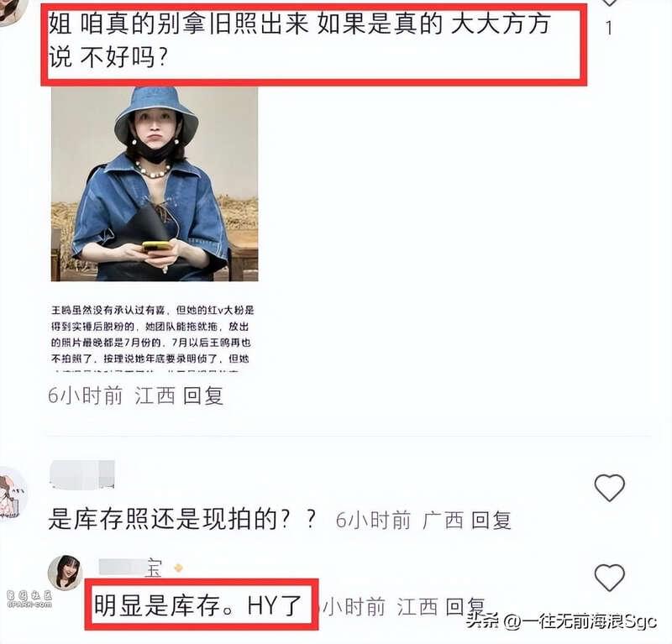Like the 明显是库存 reply with heart icon

point(609,578)
